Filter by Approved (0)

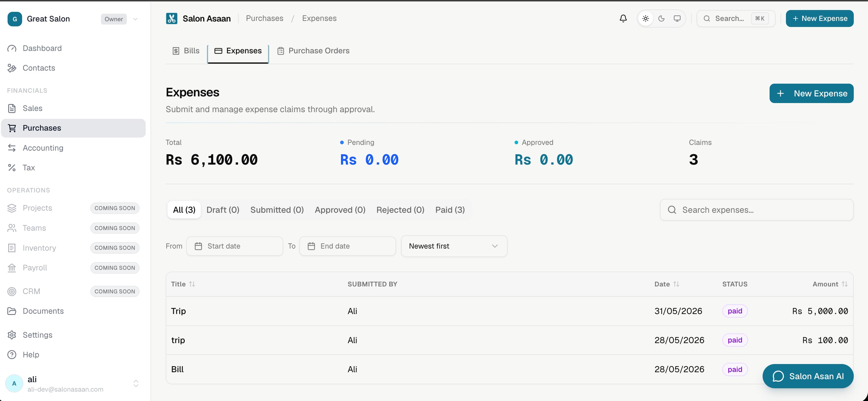(x=340, y=210)
